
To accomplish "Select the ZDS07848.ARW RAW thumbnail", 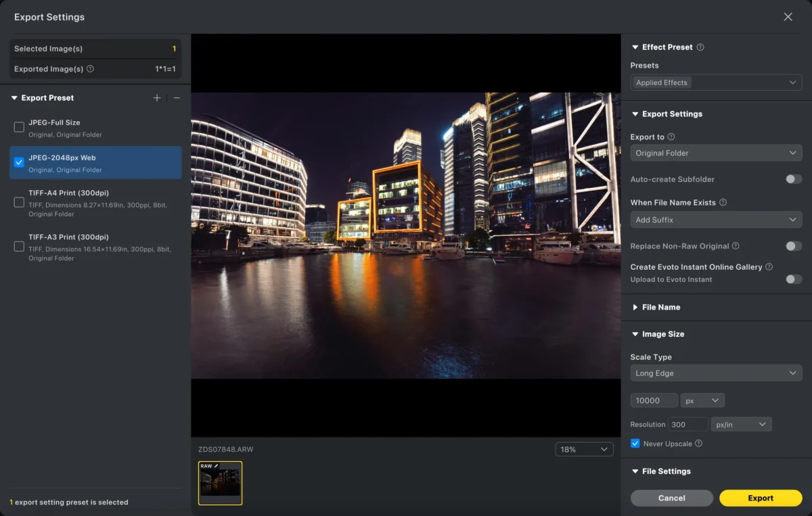I will [220, 483].
